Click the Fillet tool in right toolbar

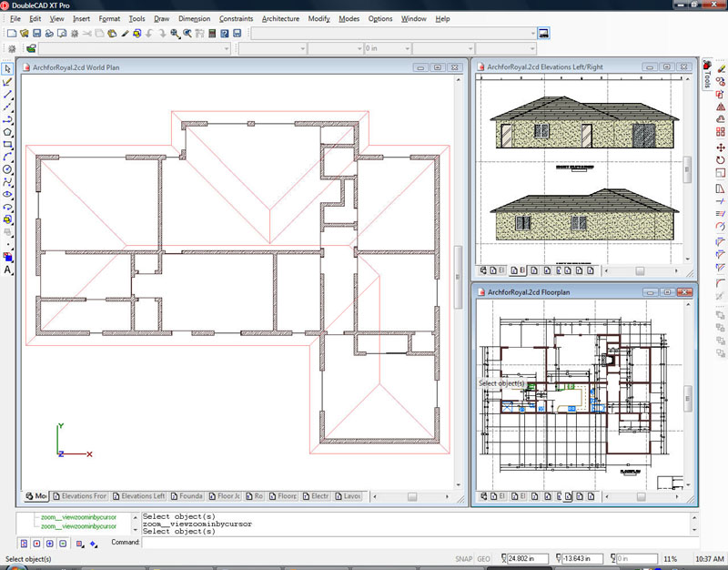(720, 283)
